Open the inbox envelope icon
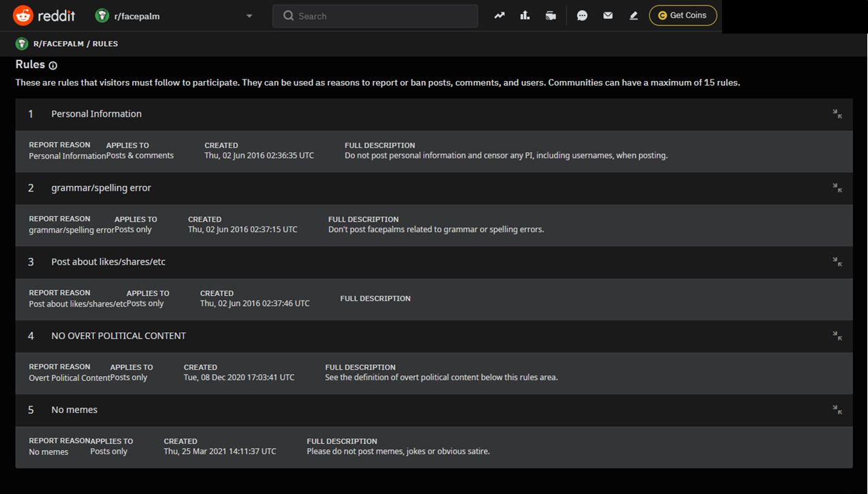Image resolution: width=868 pixels, height=494 pixels. [x=607, y=16]
